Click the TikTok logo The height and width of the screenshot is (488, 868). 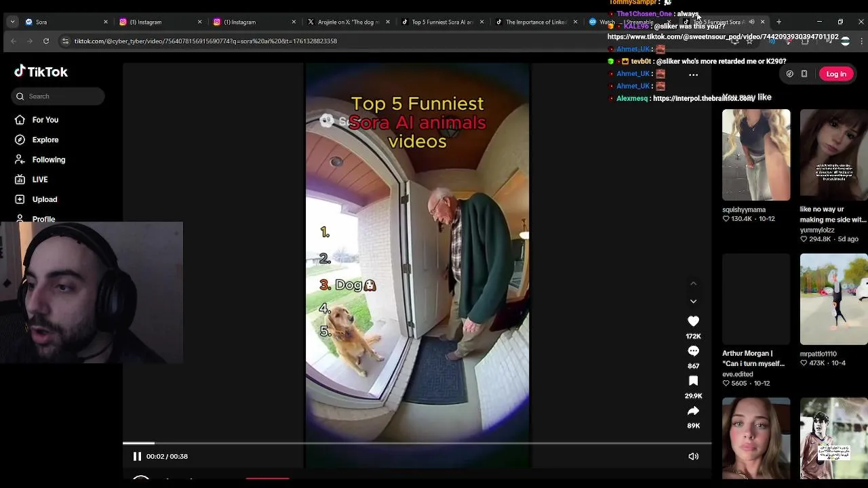pos(41,72)
